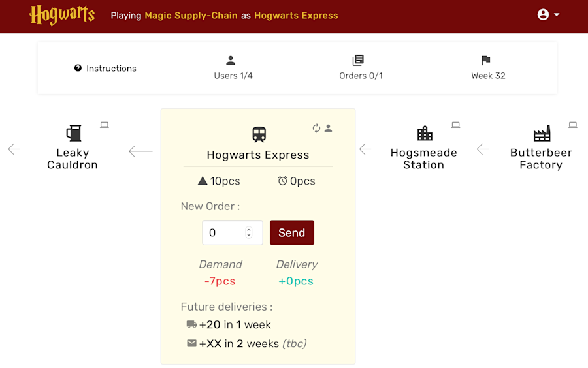
Task: Click the computer icon beside Leaky Cauldron
Action: pos(105,125)
